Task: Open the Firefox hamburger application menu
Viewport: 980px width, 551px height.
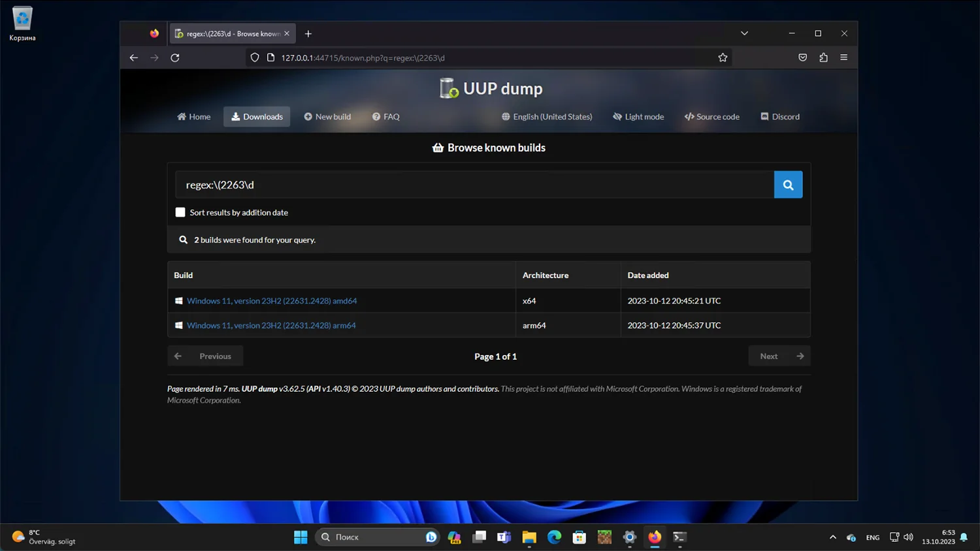Action: [843, 57]
